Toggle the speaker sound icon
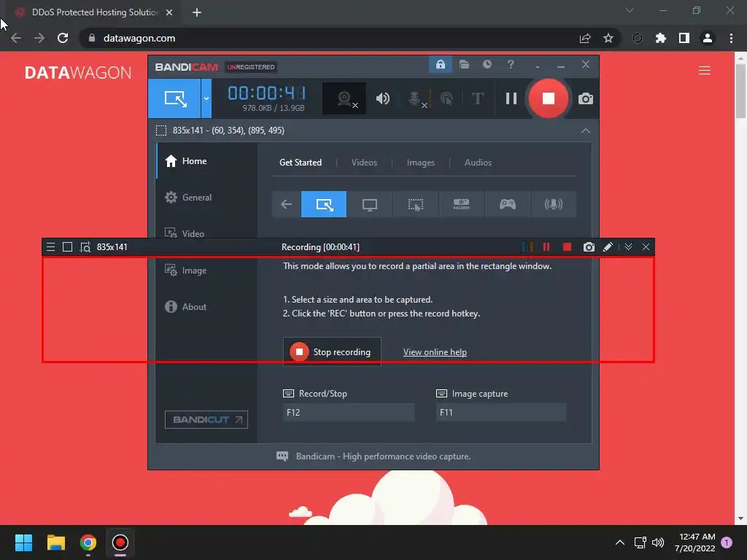 coord(382,98)
